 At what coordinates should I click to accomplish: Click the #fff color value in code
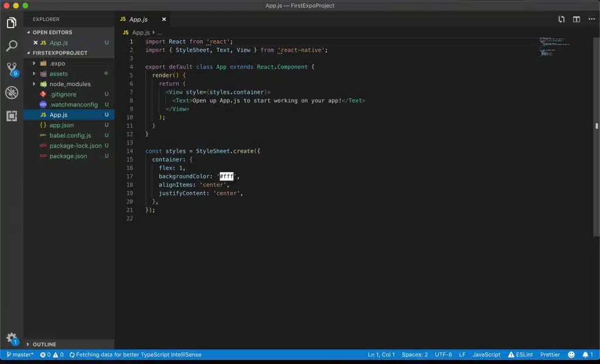[x=226, y=176]
